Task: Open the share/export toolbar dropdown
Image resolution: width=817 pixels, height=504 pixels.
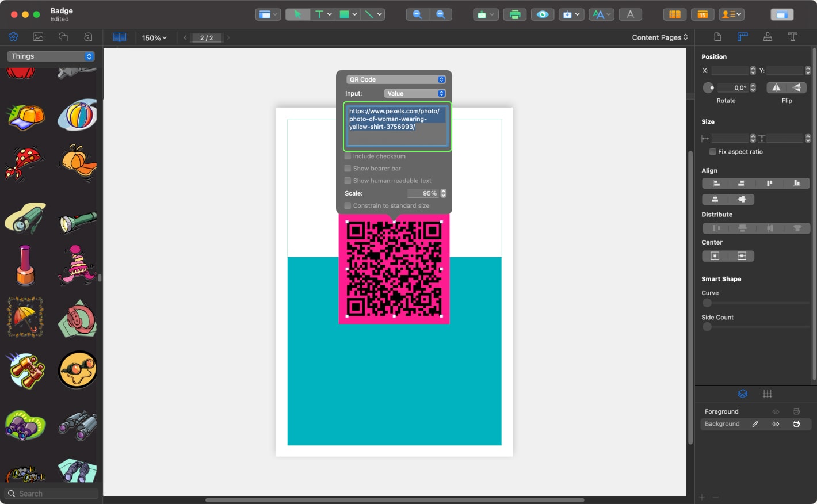Action: (486, 14)
